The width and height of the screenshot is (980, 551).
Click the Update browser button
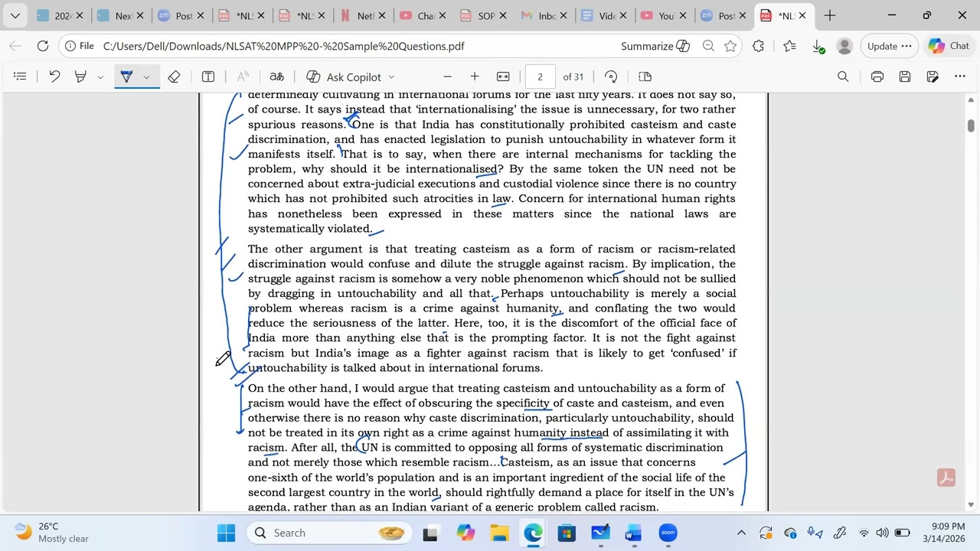click(x=889, y=46)
